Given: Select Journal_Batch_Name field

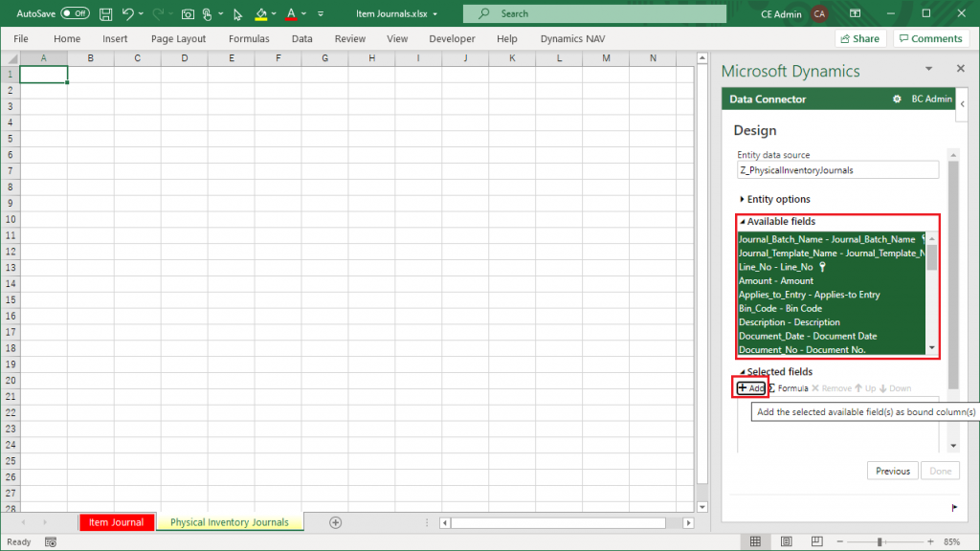Looking at the screenshot, I should point(832,239).
